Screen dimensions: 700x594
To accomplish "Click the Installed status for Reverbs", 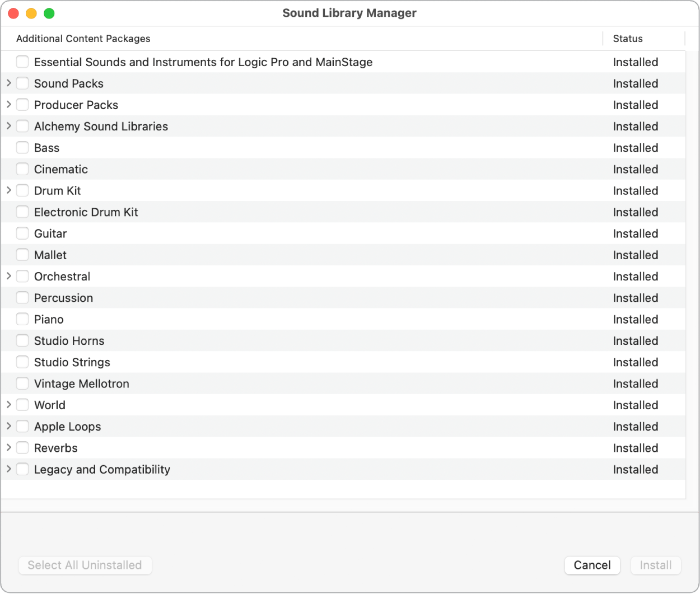I will click(x=636, y=448).
